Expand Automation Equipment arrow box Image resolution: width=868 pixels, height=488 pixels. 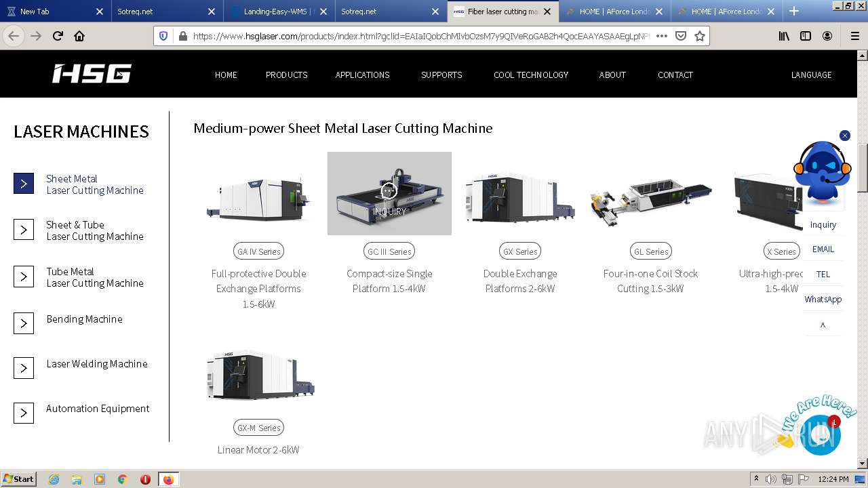point(24,413)
